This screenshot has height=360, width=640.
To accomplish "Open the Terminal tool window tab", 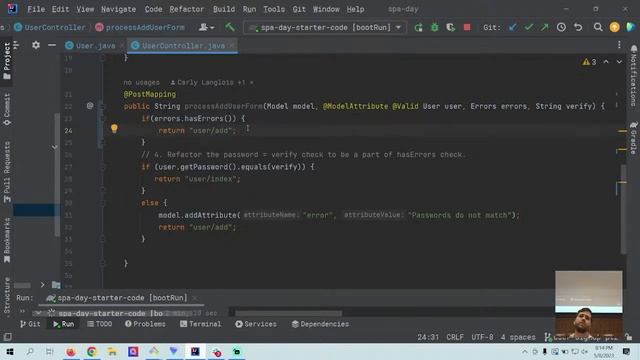I will point(200,324).
